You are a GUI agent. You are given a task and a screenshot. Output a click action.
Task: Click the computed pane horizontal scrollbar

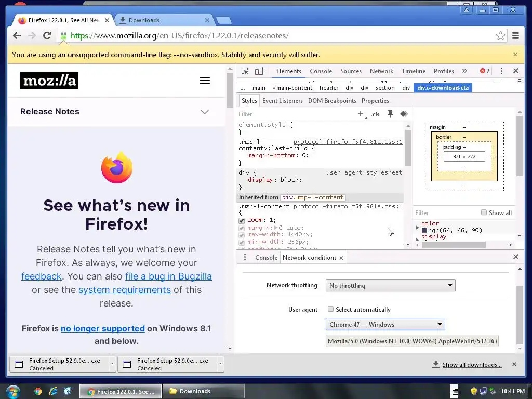point(453,245)
